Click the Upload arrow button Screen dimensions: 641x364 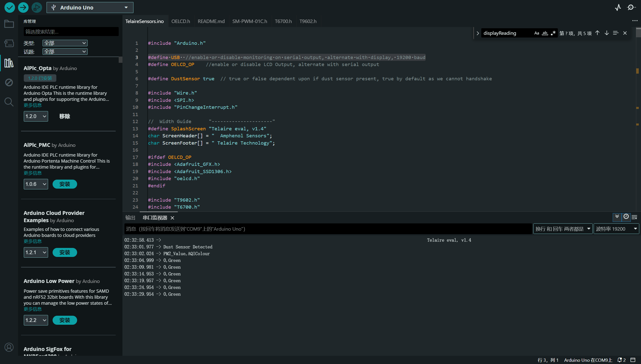pyautogui.click(x=23, y=8)
